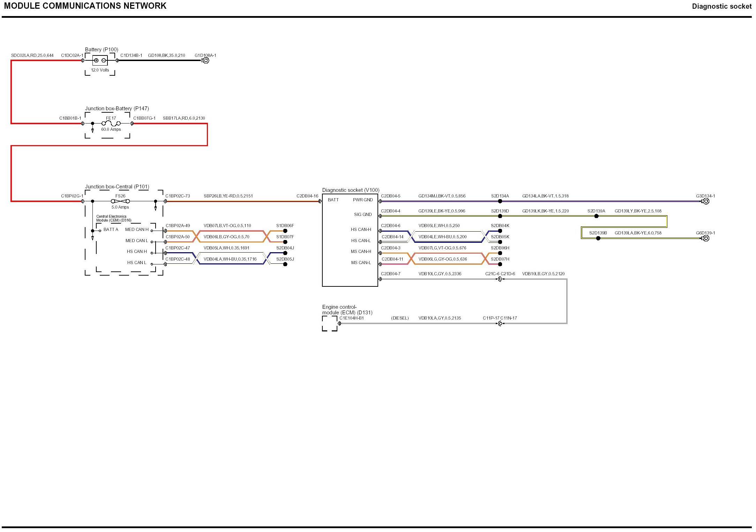756x532 pixels.
Task: Click the BATT pin inside the diagnostic socket
Action: click(x=333, y=200)
